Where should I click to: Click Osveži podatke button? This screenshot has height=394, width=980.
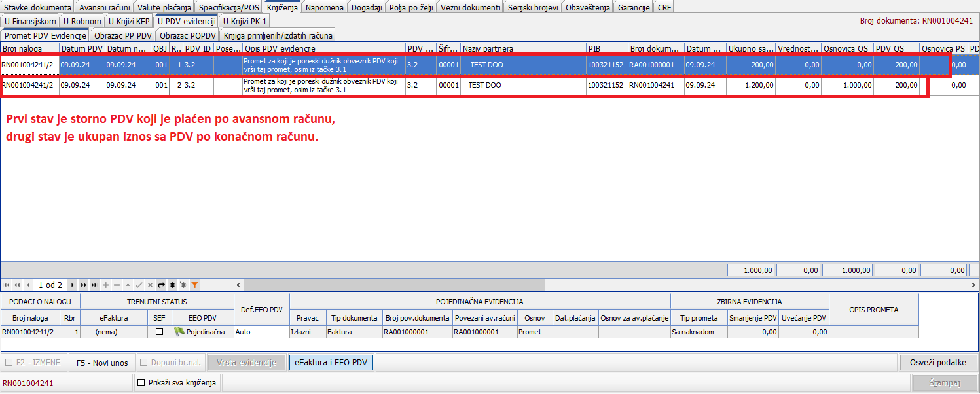click(937, 363)
